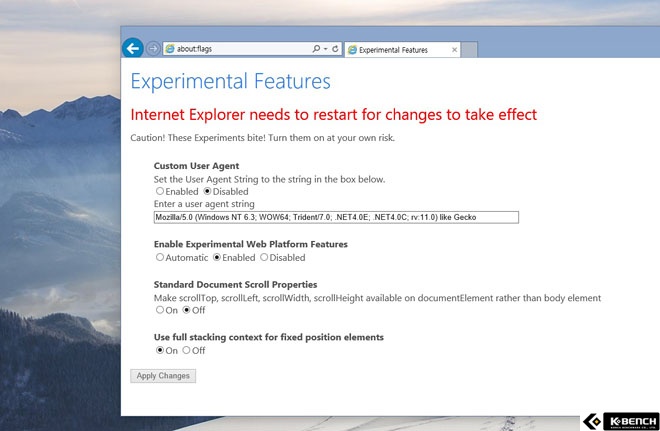Click the greyed forward navigation arrow
The width and height of the screenshot is (660, 431).
[x=153, y=49]
